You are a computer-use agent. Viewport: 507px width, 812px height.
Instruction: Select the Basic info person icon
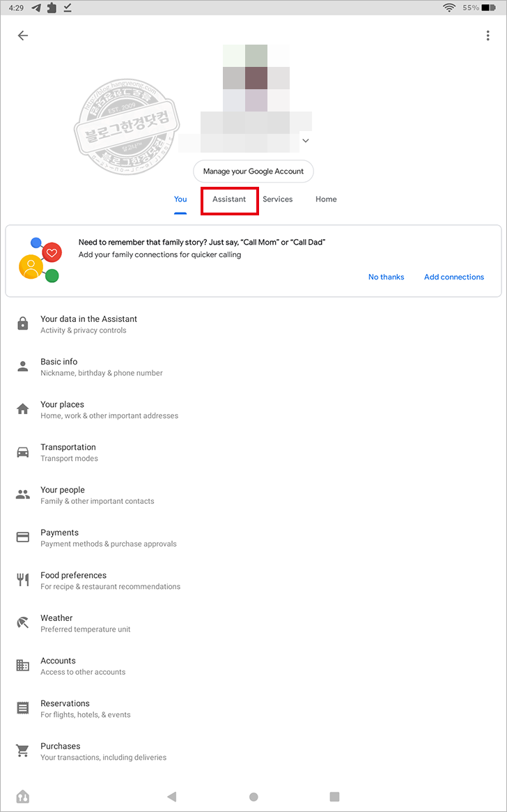(x=22, y=367)
